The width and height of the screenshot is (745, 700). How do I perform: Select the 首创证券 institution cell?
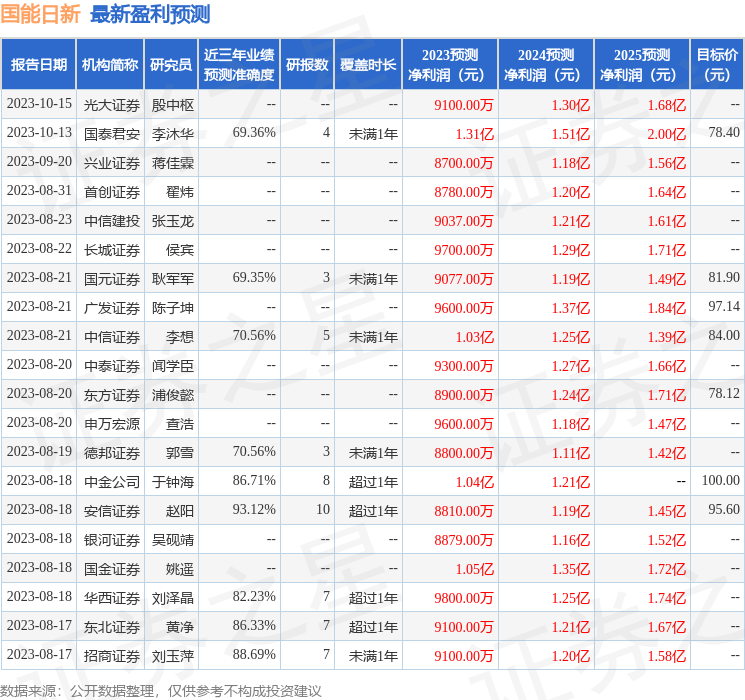[112, 192]
